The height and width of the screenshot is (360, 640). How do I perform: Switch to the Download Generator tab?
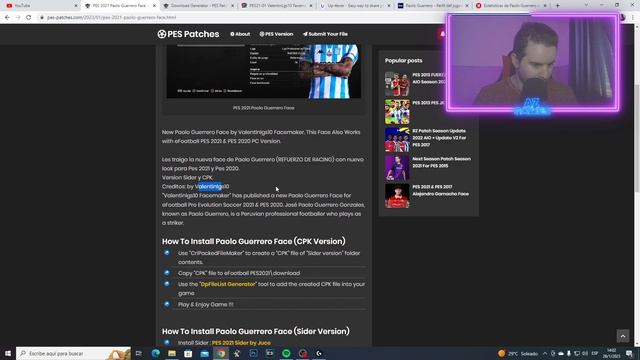(x=198, y=6)
